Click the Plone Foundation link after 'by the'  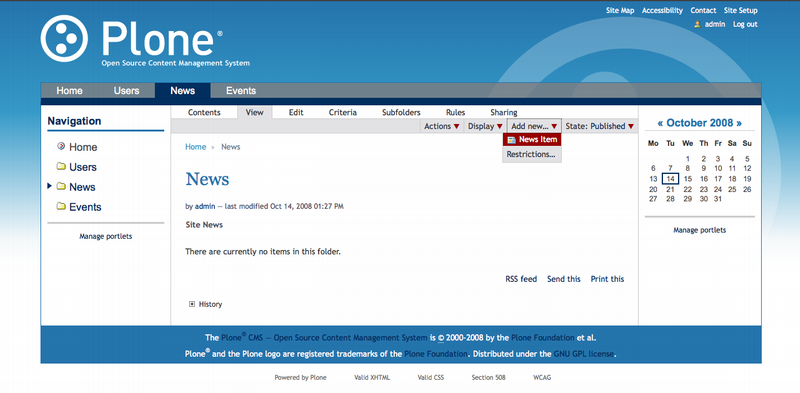tap(543, 338)
